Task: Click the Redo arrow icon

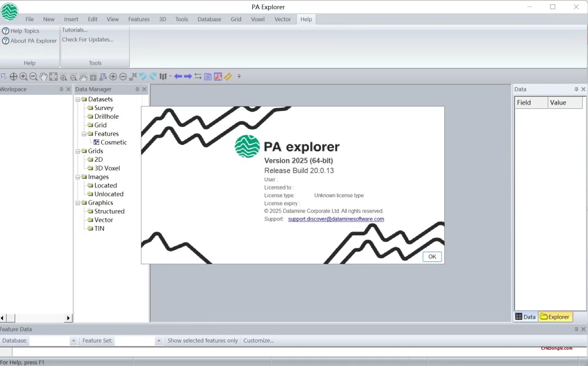Action: click(152, 76)
